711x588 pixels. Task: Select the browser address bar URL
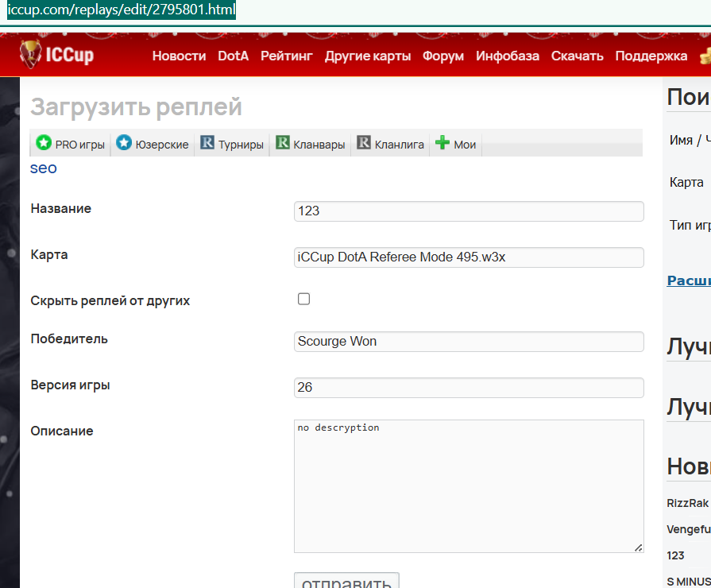click(122, 10)
